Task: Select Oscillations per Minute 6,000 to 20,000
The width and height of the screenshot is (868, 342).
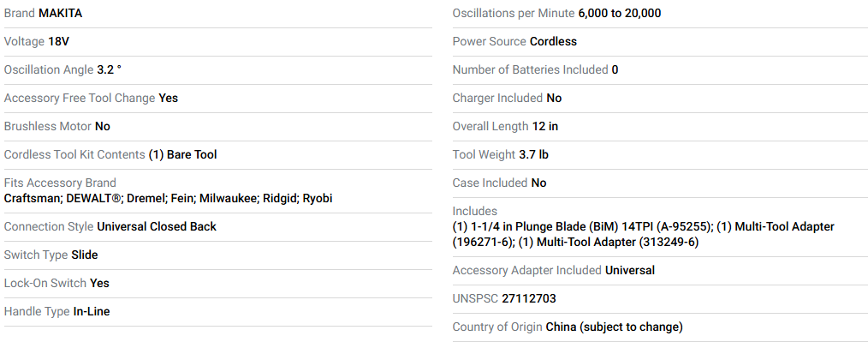Action: coord(620,14)
